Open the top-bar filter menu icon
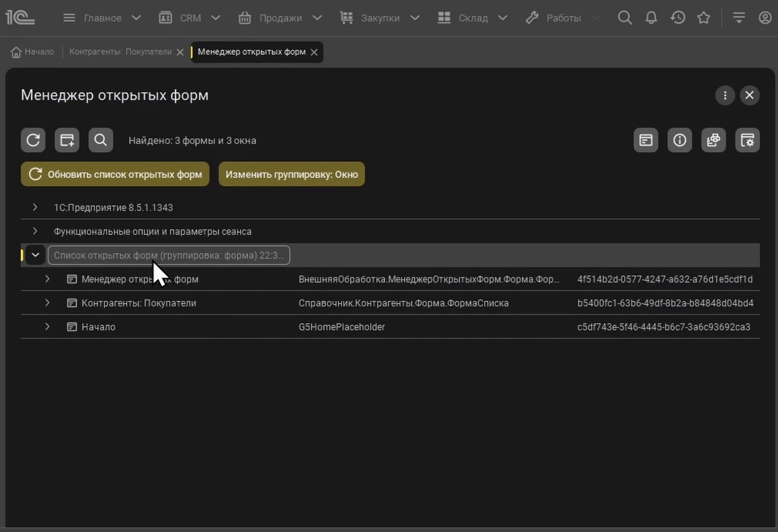The image size is (778, 532). coord(738,18)
